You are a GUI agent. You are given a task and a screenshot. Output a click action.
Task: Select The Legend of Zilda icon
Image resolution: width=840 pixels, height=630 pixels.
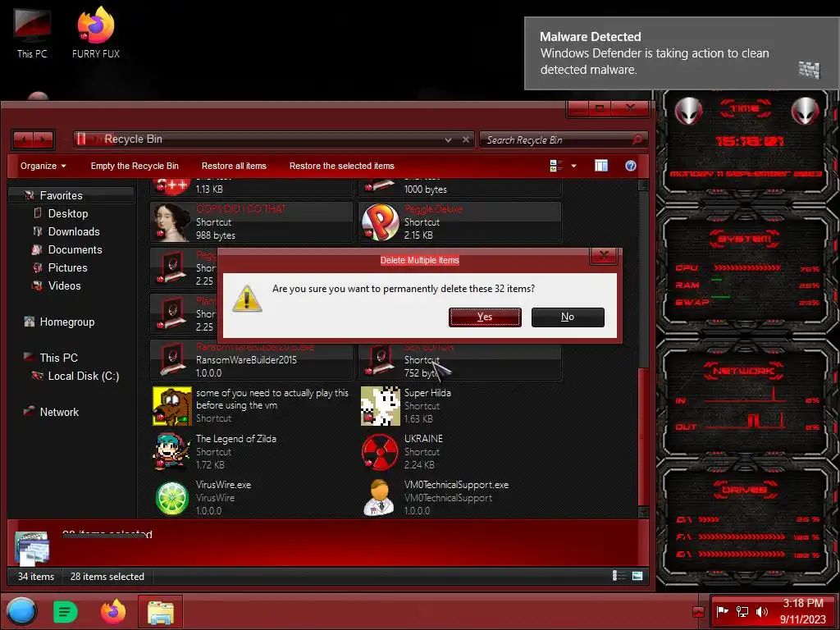click(171, 452)
